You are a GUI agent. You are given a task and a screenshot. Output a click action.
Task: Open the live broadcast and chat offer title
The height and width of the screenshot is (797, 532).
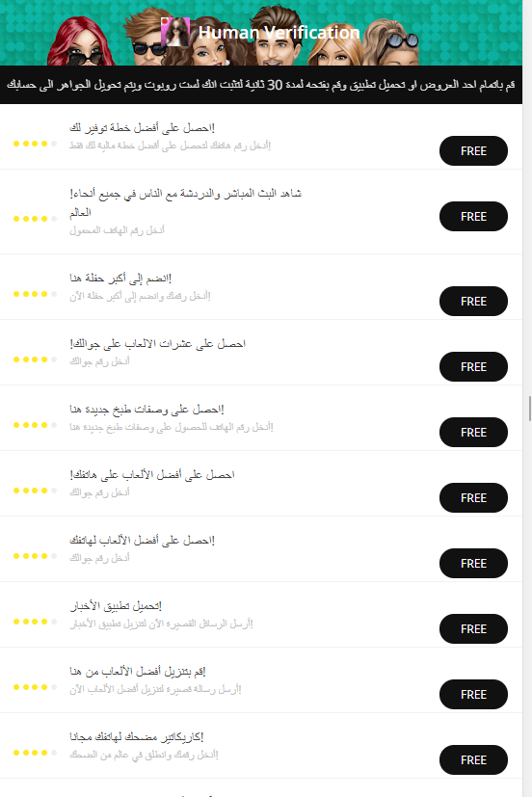[x=185, y=202]
